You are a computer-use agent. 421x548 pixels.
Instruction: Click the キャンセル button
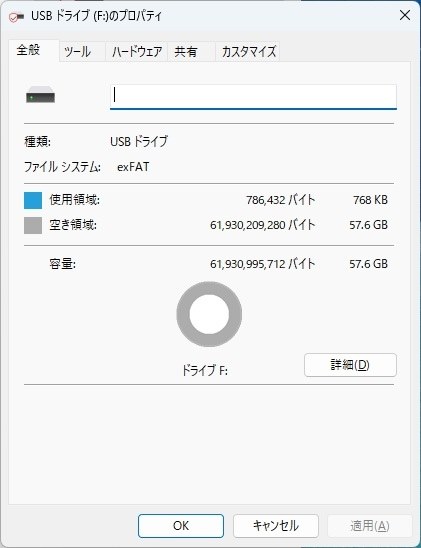pyautogui.click(x=276, y=526)
